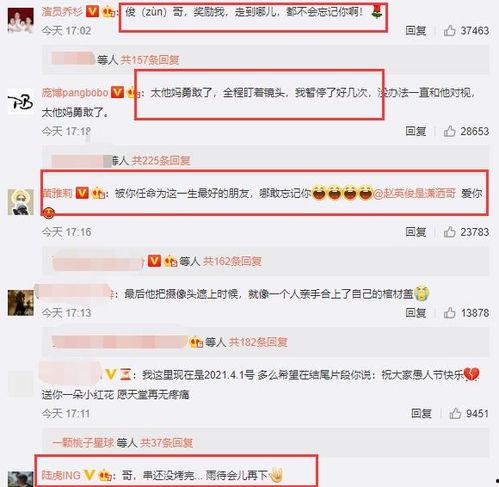Like the comment with 9451 likes
This screenshot has width=499, height=487.
click(455, 414)
